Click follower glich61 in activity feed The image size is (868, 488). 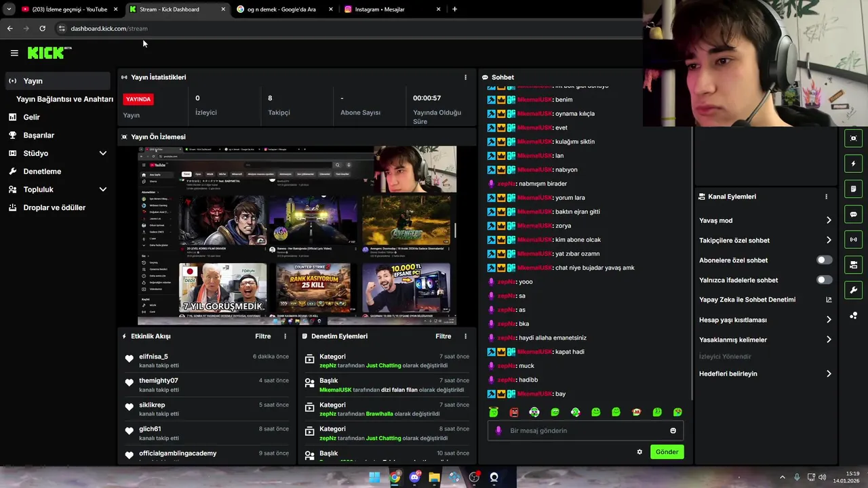[x=150, y=428]
